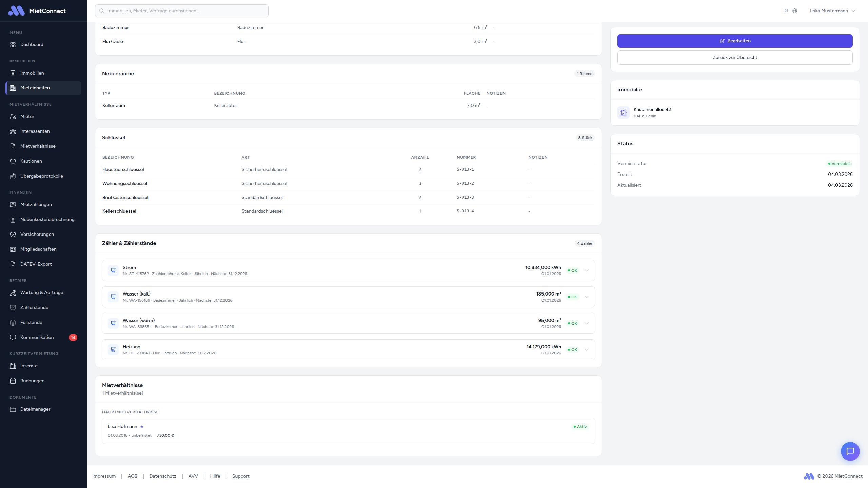
Task: Go to Nebenkostenabrechnung menu item
Action: [x=47, y=220]
